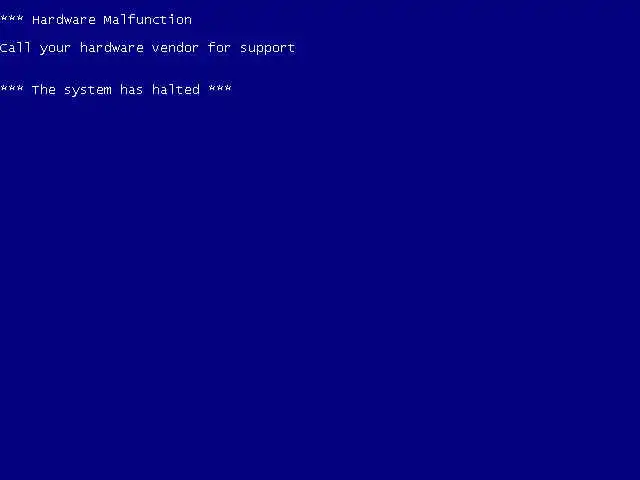Click the word Malfunction
This screenshot has height=480, width=640.
147,20
